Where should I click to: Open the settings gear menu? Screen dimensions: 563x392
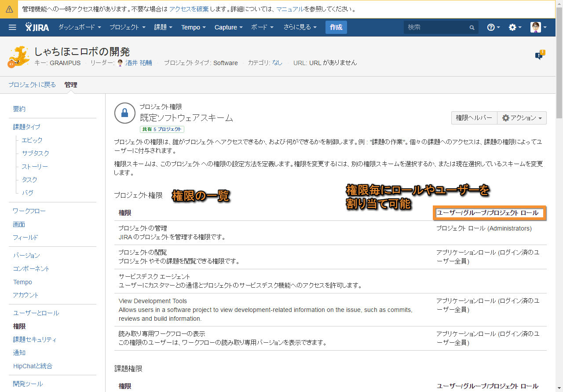[x=515, y=27]
